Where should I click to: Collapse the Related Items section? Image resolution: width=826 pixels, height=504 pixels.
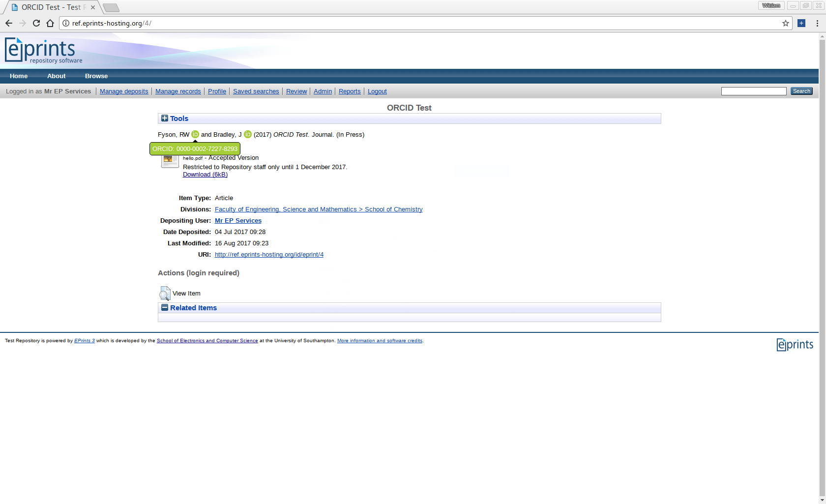[x=165, y=308]
